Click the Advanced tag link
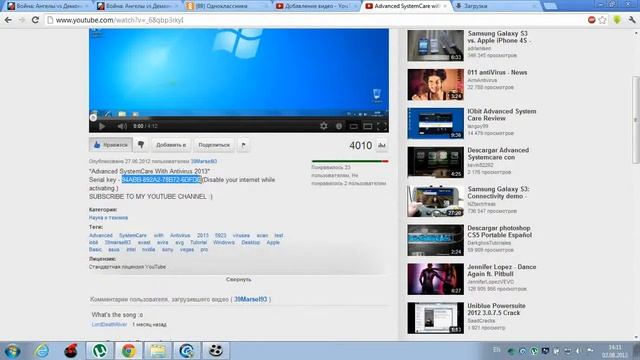The width and height of the screenshot is (640, 360). tap(101, 236)
